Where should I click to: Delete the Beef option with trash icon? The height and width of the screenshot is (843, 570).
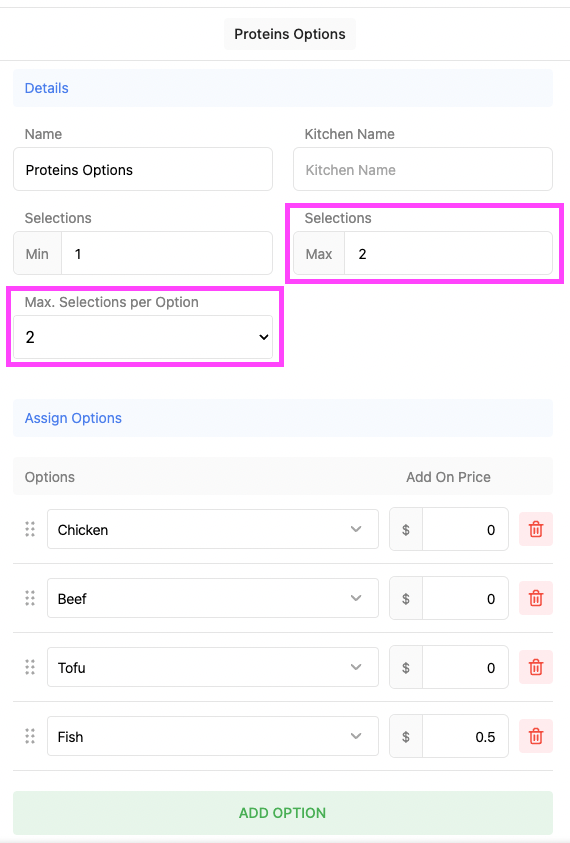(536, 598)
